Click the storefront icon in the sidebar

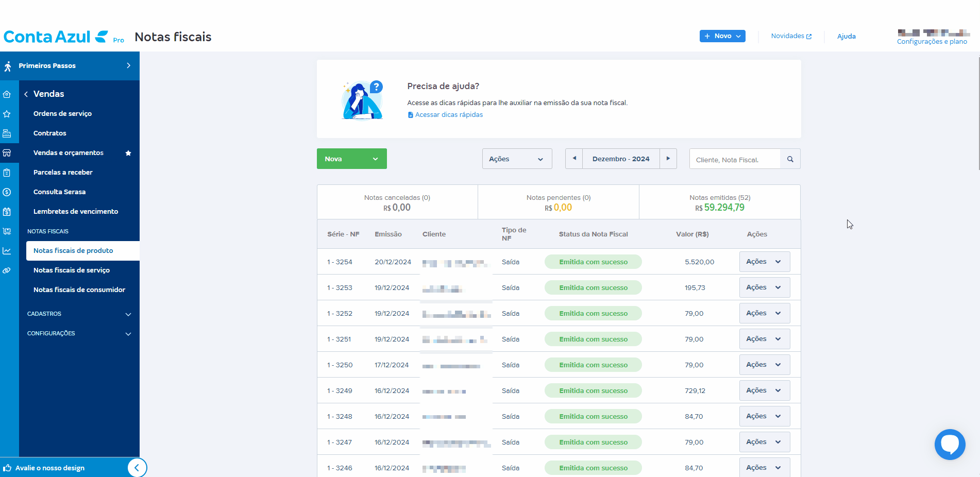click(x=7, y=153)
